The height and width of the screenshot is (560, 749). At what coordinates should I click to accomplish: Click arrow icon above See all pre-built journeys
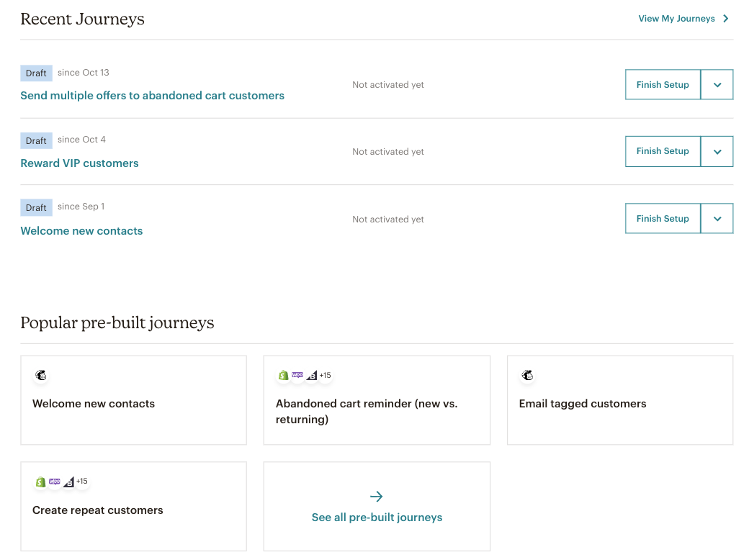point(377,497)
